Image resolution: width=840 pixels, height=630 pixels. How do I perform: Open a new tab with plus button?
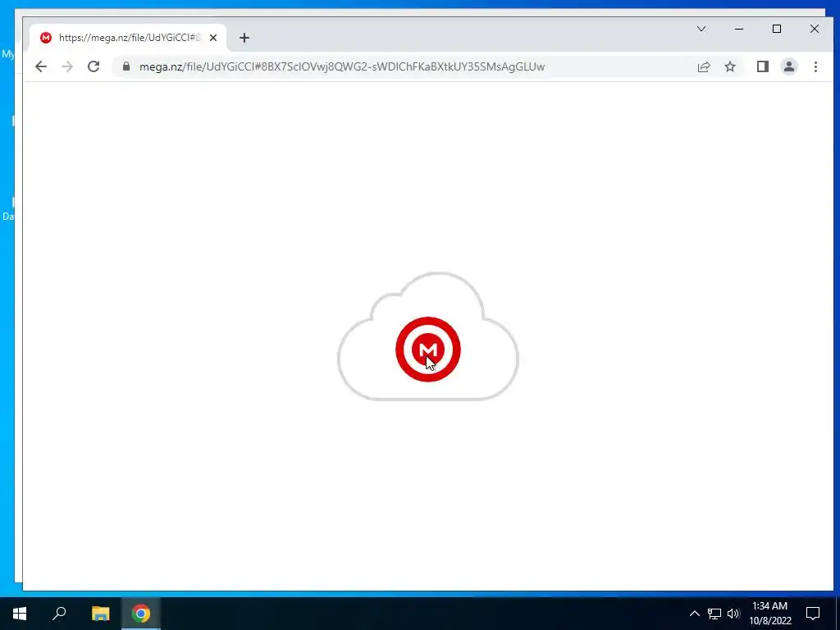[244, 38]
